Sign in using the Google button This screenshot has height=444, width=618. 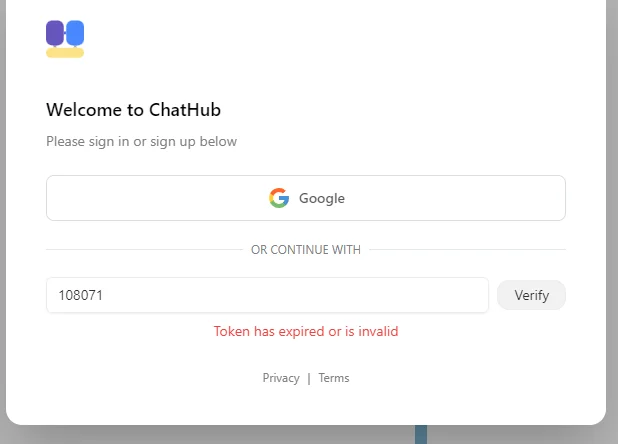(x=306, y=198)
